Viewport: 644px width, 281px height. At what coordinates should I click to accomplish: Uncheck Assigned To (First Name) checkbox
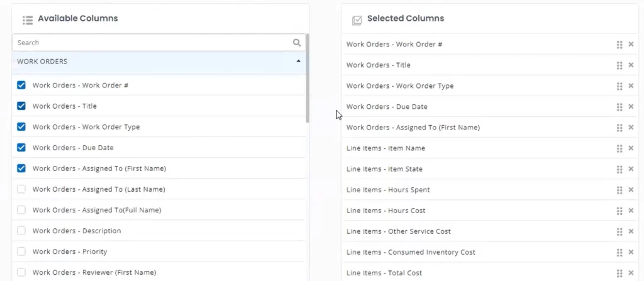click(21, 168)
